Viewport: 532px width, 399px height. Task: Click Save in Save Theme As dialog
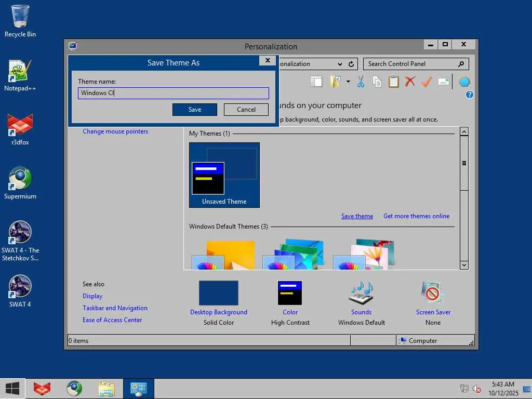(x=195, y=110)
